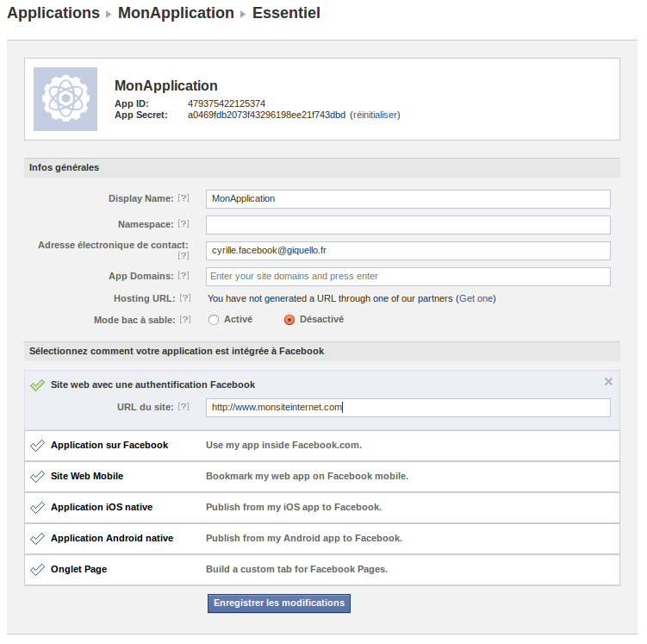Click the checkmark icon for Site Web Mobile

pyautogui.click(x=38, y=477)
